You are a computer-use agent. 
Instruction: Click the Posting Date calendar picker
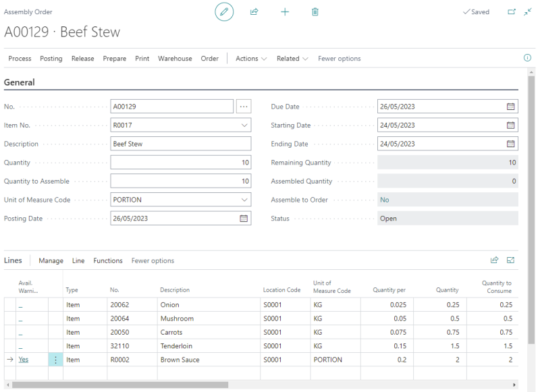pyautogui.click(x=244, y=219)
